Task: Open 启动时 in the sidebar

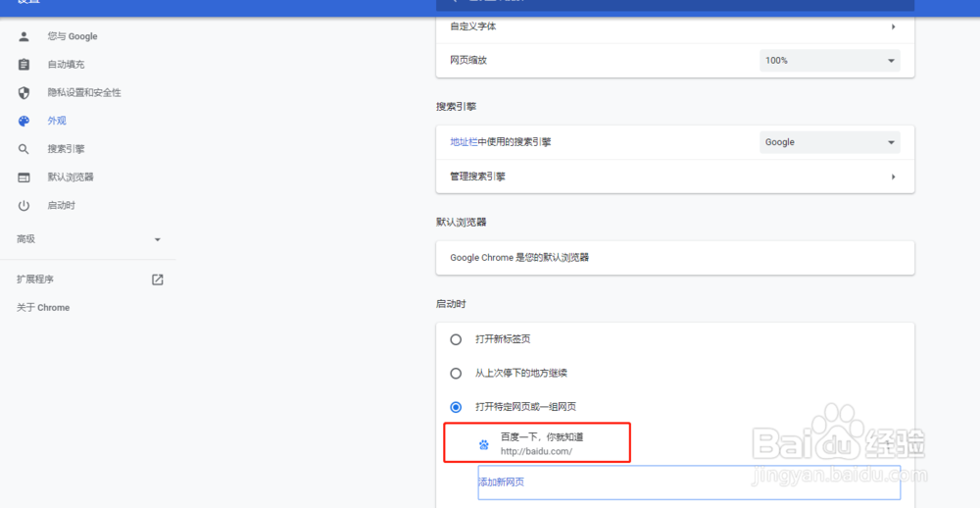Action: pos(61,205)
